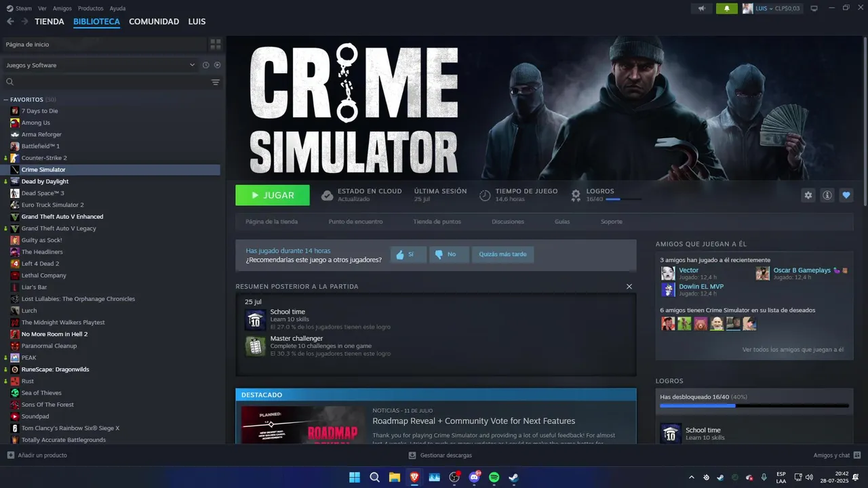Click the LOGROS progress bar in sidebar
The image size is (868, 488).
tap(754, 405)
